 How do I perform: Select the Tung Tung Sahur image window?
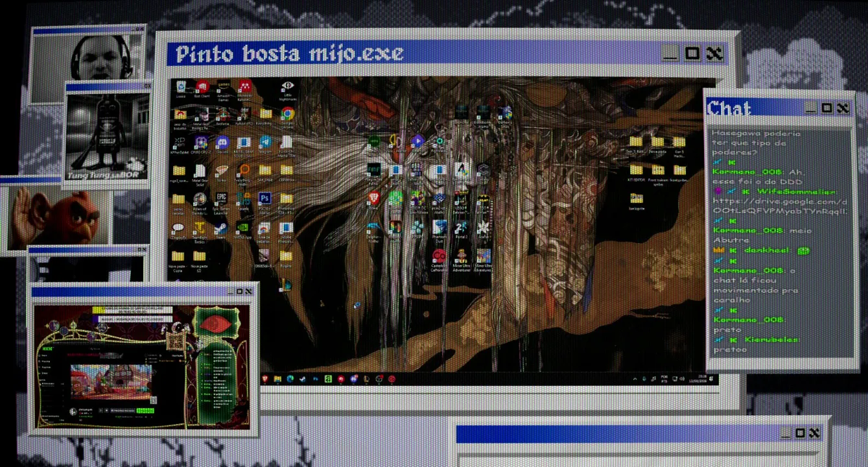point(106,136)
